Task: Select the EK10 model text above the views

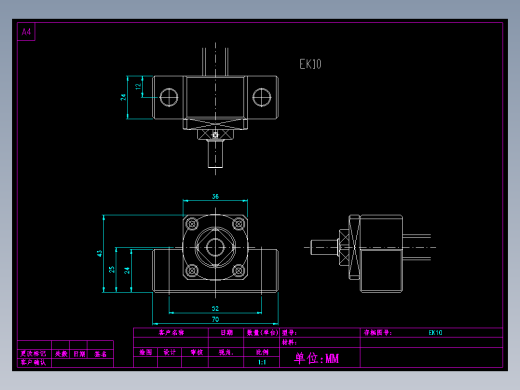Action: (x=310, y=64)
